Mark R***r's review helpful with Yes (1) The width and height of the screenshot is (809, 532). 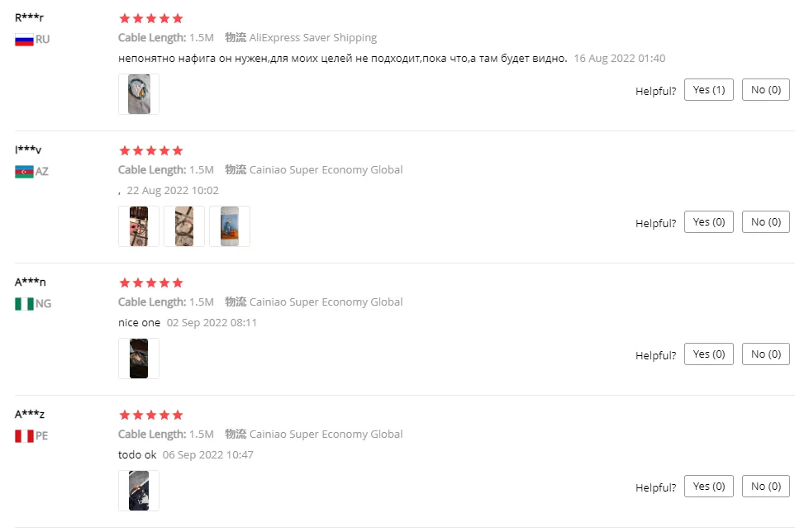click(x=708, y=90)
